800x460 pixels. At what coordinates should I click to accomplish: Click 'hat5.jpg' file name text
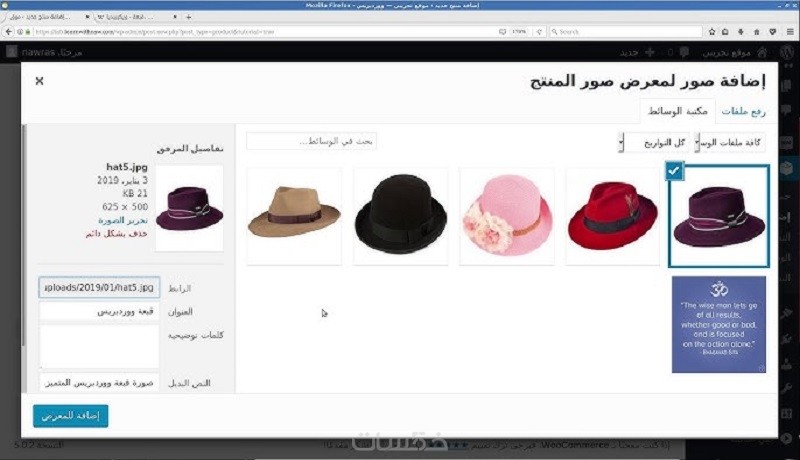(x=127, y=166)
